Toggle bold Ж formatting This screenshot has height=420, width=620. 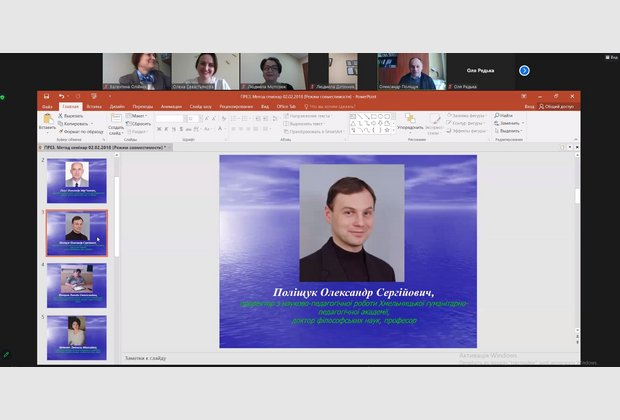[159, 129]
